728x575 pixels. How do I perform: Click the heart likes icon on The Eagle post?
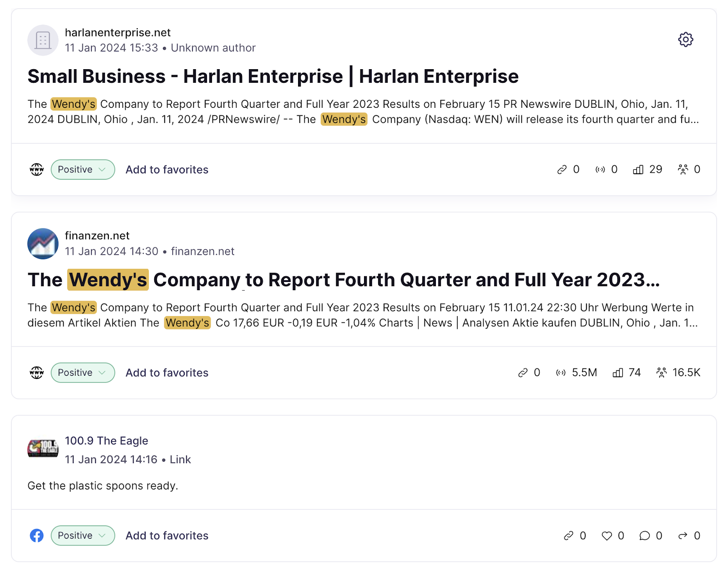[607, 535]
